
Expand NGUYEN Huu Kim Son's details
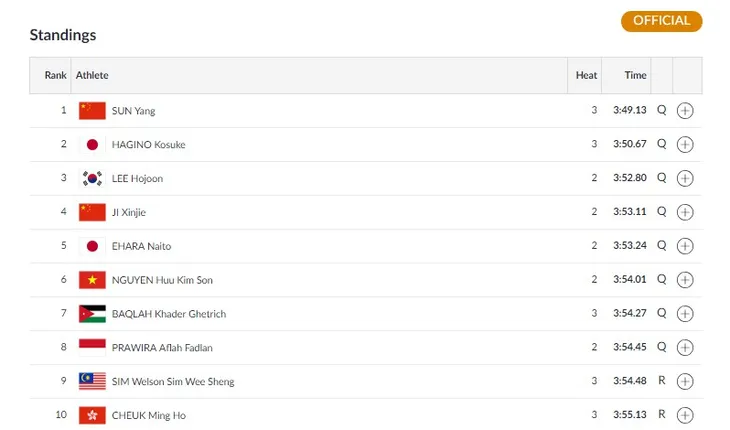coord(685,280)
